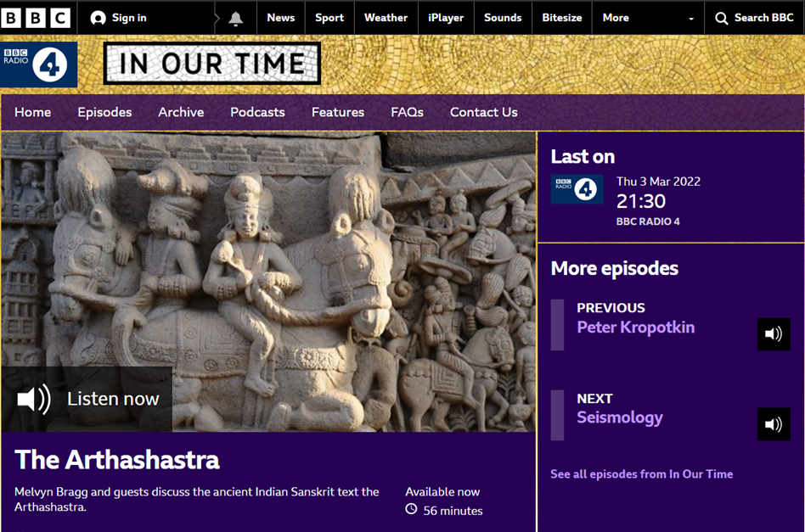This screenshot has height=532, width=805.
Task: Open the Sounds section
Action: pyautogui.click(x=503, y=17)
